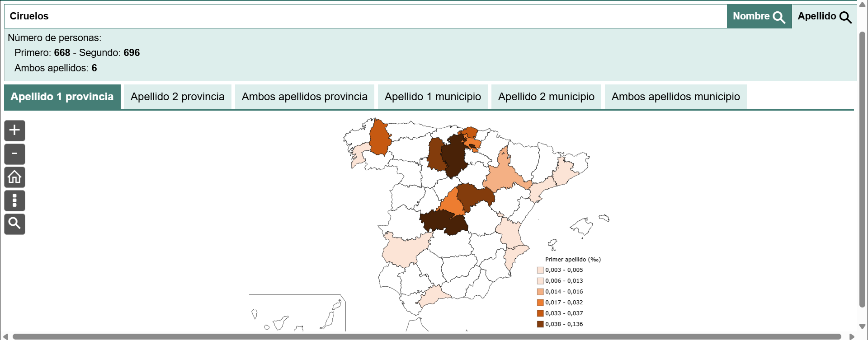Image resolution: width=868 pixels, height=340 pixels.
Task: Click legend swatch for 0,038 - 0,136
Action: click(540, 324)
